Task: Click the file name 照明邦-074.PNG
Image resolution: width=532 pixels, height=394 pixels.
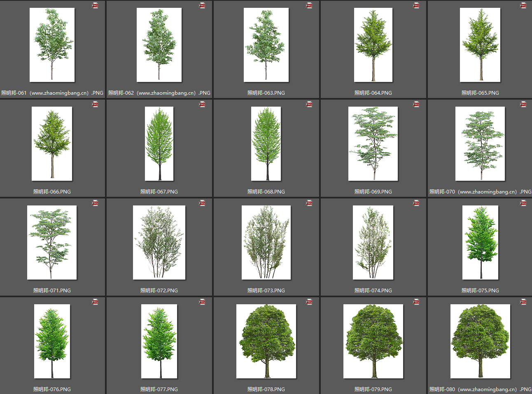Action: 373,291
